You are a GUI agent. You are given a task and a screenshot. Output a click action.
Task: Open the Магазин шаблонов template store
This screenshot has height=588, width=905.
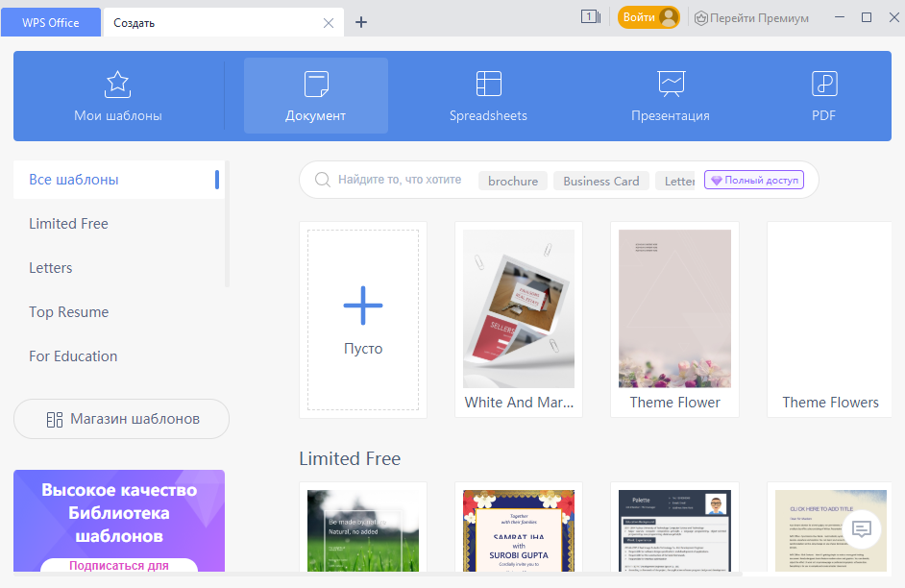121,419
